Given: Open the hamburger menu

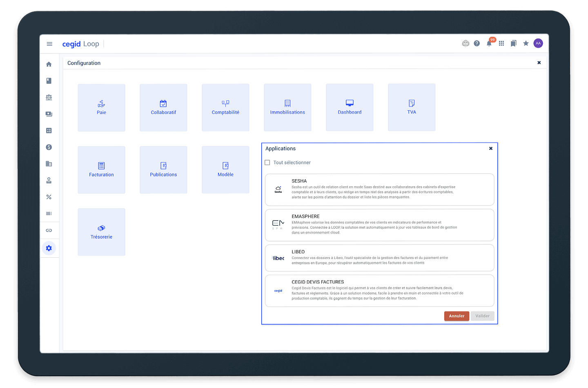Looking at the screenshot, I should [49, 44].
